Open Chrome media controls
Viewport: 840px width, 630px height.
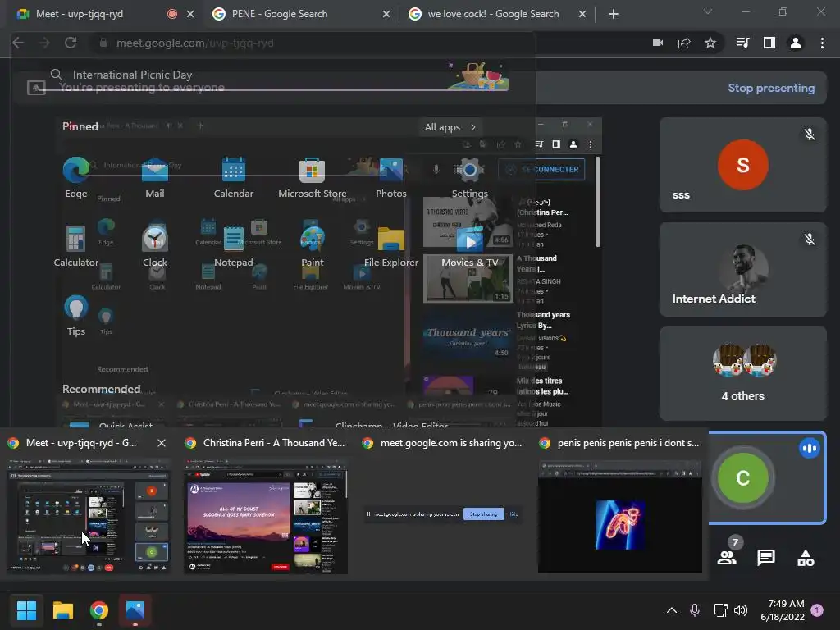743,43
